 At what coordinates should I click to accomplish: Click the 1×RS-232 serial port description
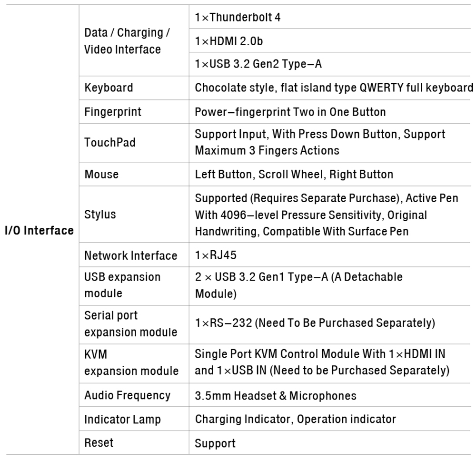[x=315, y=323]
